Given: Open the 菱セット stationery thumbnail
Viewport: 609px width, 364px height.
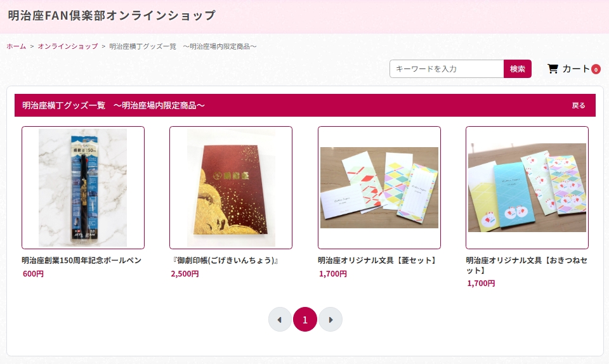Looking at the screenshot, I should click(x=379, y=188).
